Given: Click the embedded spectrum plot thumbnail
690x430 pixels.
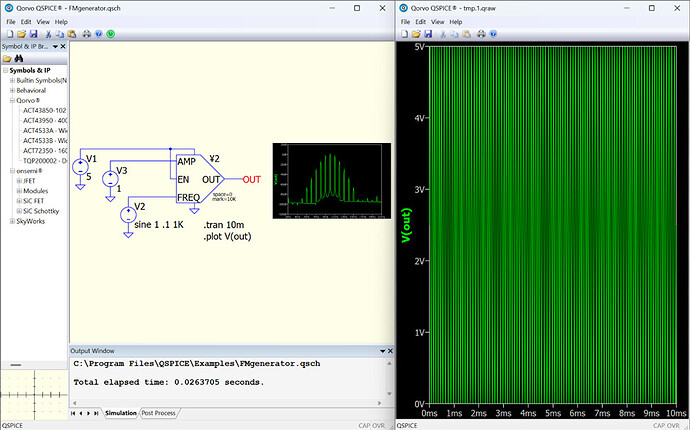Looking at the screenshot, I should [x=332, y=180].
